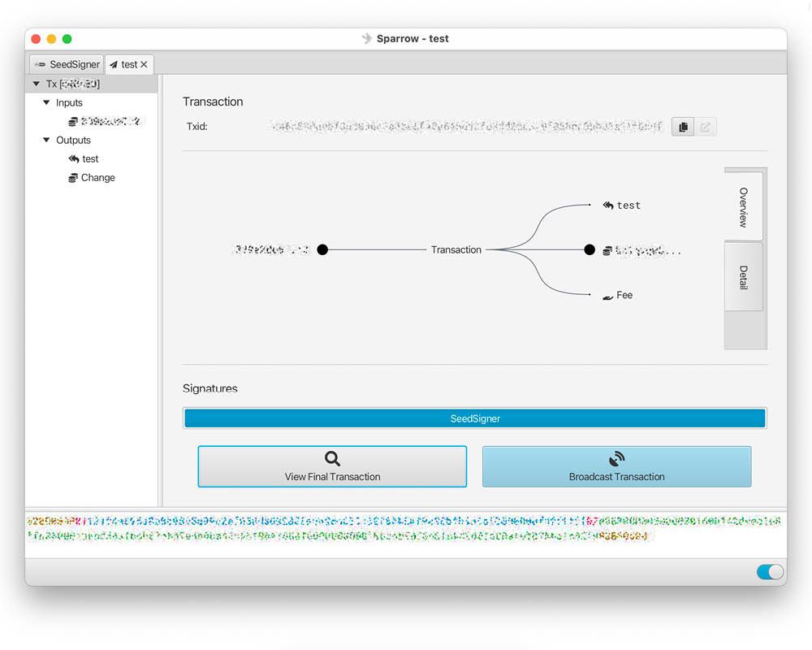Click the Broadcast Transaction button
The width and height of the screenshot is (812, 650).
616,466
